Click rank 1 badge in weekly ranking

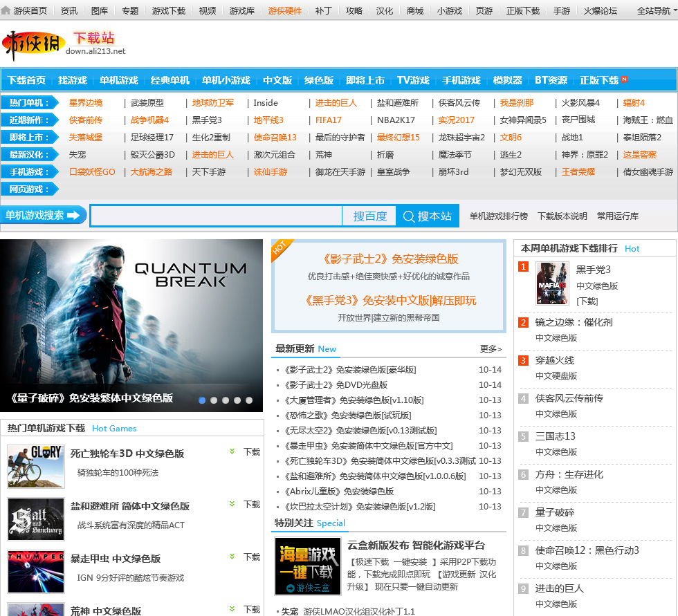click(523, 267)
